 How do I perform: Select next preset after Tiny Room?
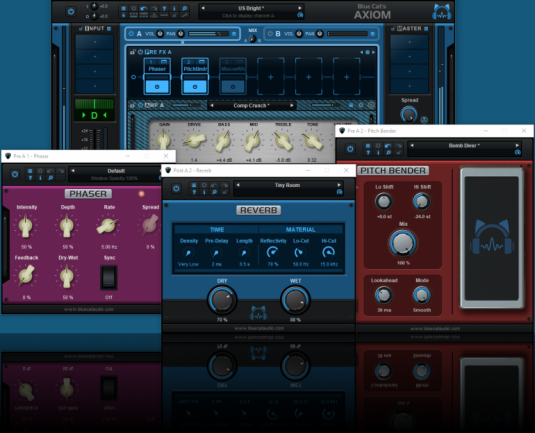coord(338,185)
